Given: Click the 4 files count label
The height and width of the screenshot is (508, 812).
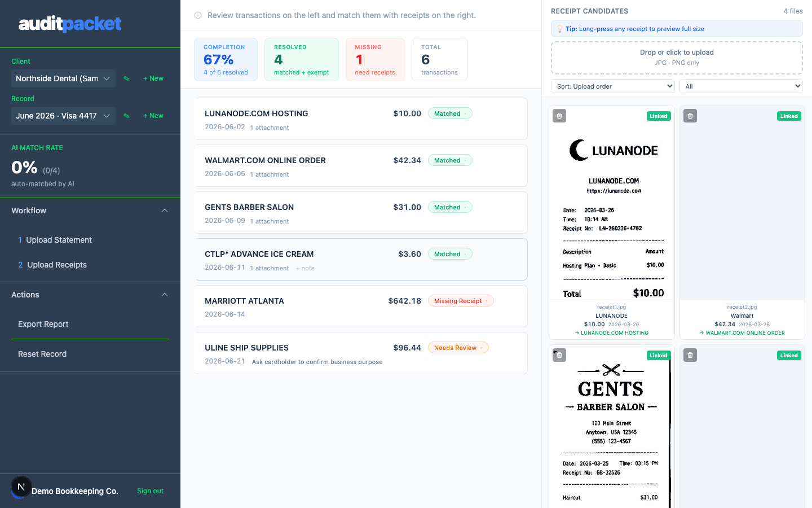Looking at the screenshot, I should [x=793, y=11].
